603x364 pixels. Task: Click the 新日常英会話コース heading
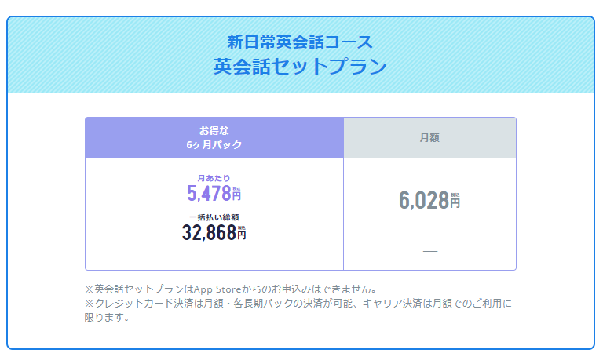pyautogui.click(x=300, y=41)
